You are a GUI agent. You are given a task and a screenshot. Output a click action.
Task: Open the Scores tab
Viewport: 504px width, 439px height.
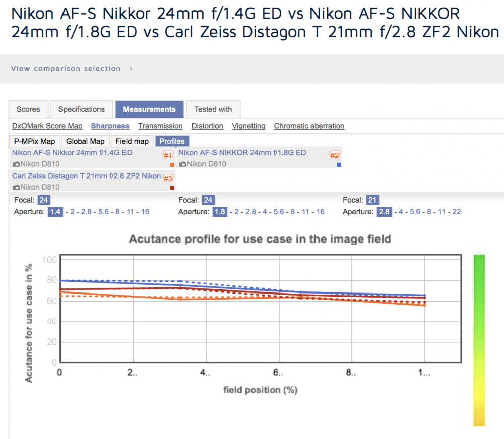click(28, 109)
